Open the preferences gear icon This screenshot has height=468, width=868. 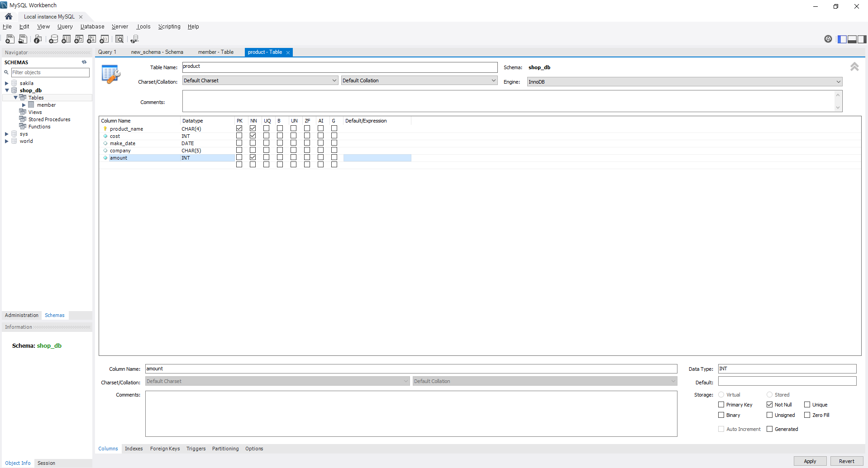828,39
